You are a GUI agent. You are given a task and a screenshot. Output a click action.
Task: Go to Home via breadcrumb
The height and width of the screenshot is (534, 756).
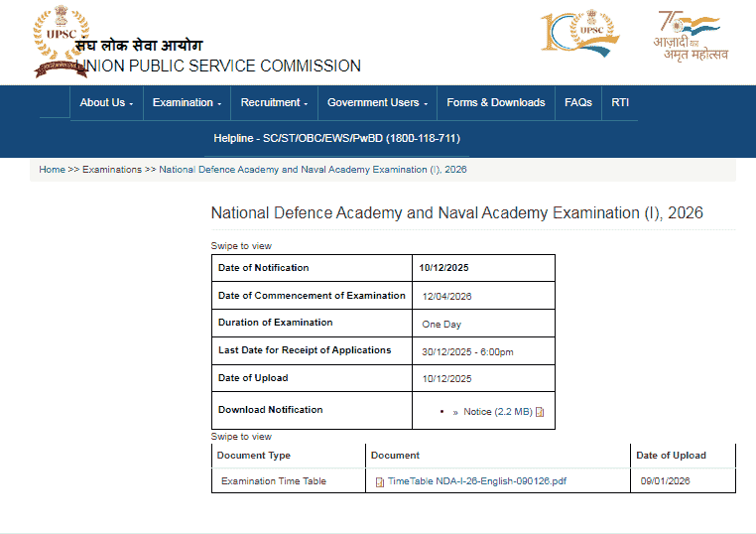[x=52, y=170]
